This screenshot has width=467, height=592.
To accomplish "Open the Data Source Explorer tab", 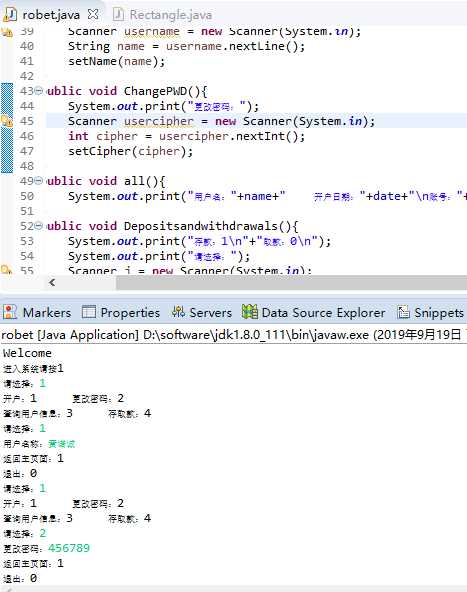I will coord(323,313).
